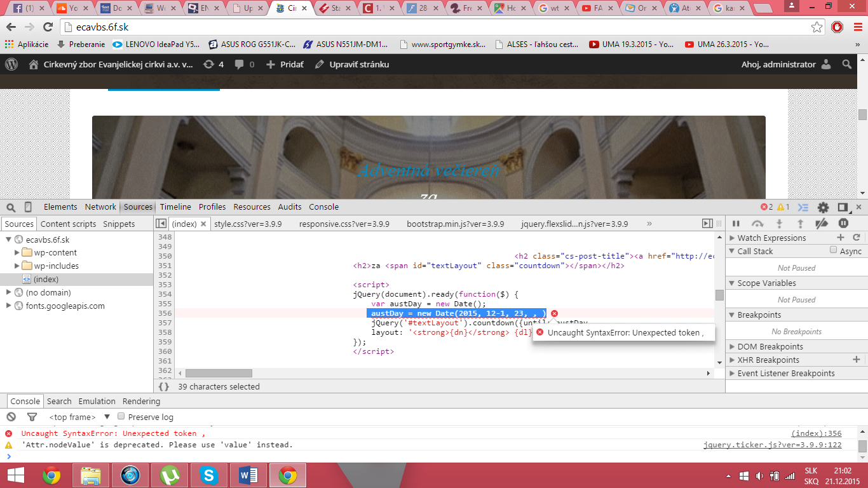Hide the file navigator panel toggle

tap(161, 224)
